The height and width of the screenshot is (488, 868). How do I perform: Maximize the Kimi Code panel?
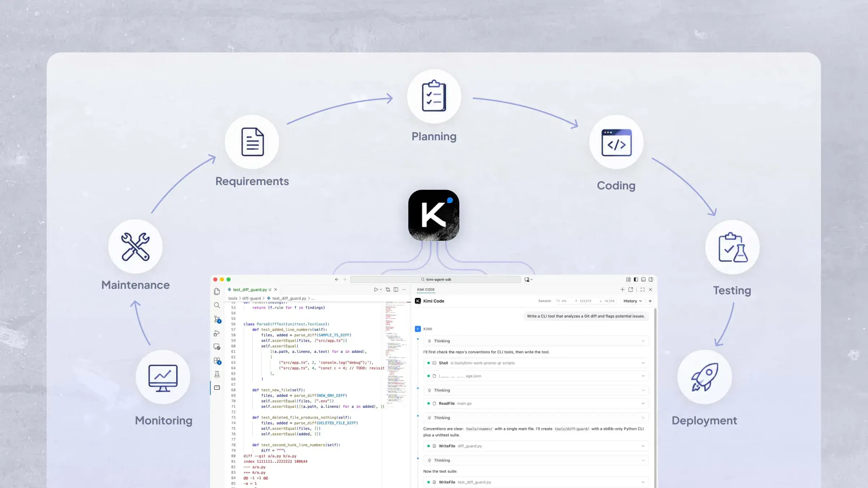(643, 290)
